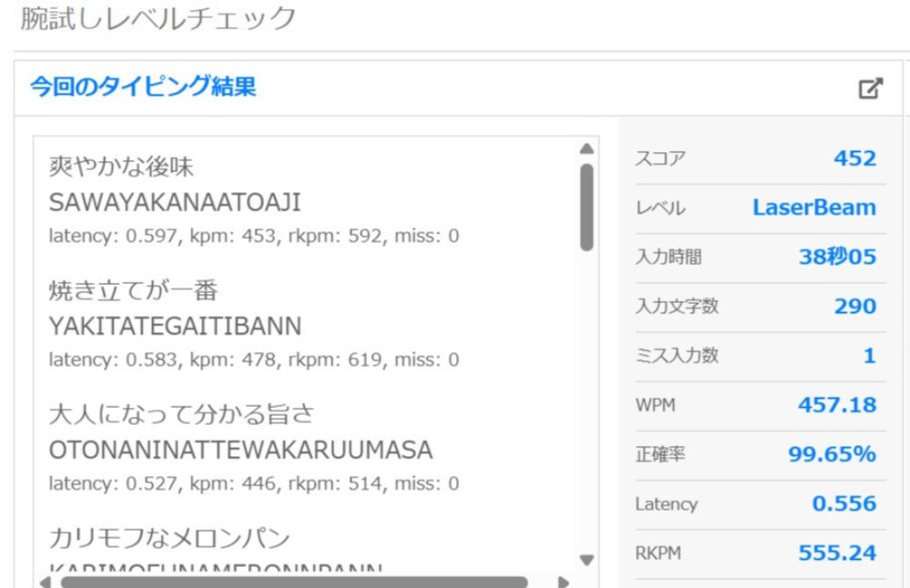This screenshot has height=588, width=910.
Task: Click the stats line with latency 0.597
Action: (254, 236)
